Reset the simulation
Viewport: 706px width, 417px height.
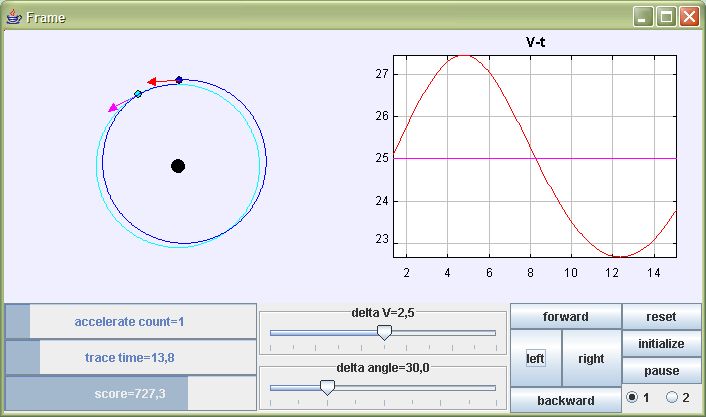tap(661, 317)
